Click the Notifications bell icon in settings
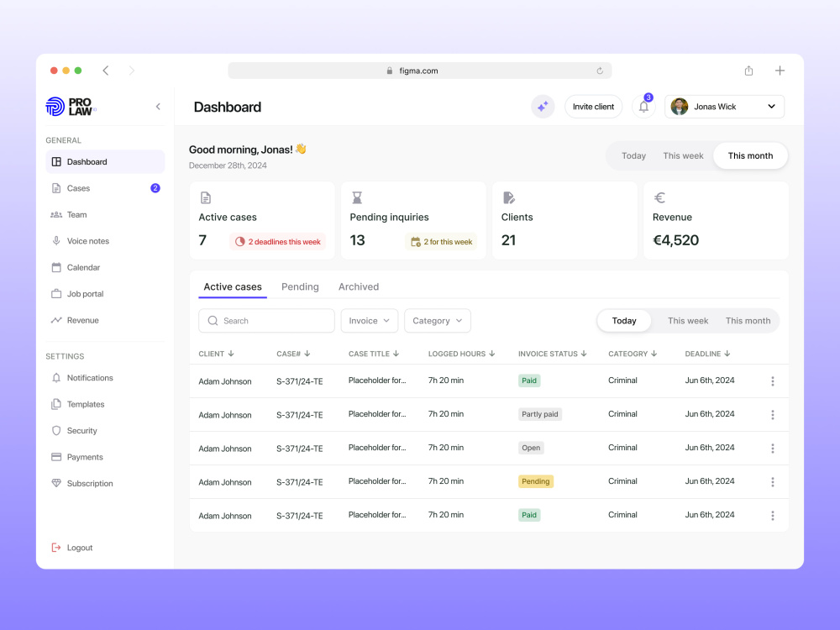The width and height of the screenshot is (840, 630). pos(56,378)
